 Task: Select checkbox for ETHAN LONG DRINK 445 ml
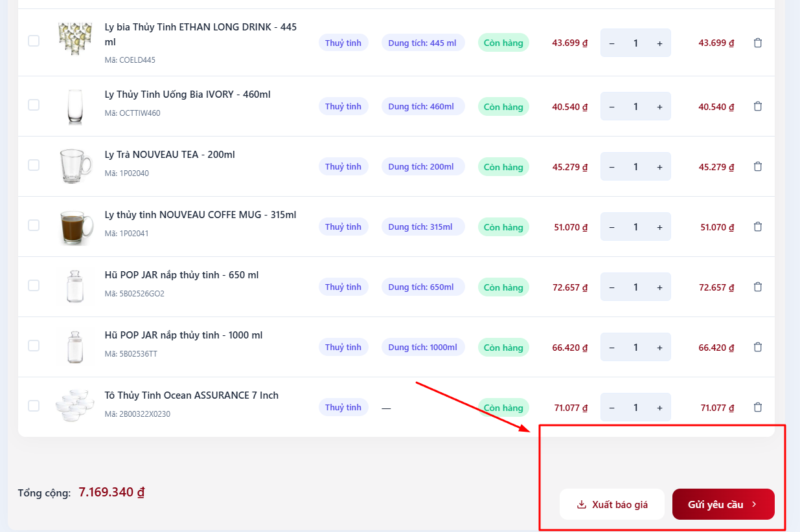(34, 41)
